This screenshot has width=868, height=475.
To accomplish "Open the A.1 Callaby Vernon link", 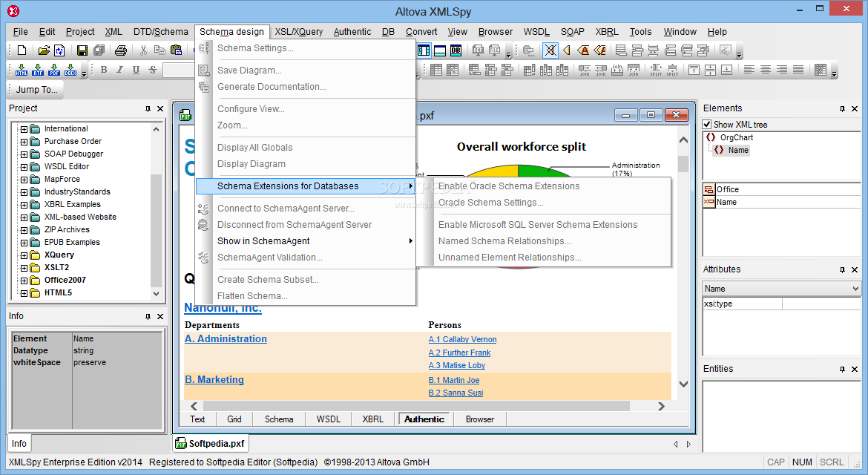I will 462,339.
